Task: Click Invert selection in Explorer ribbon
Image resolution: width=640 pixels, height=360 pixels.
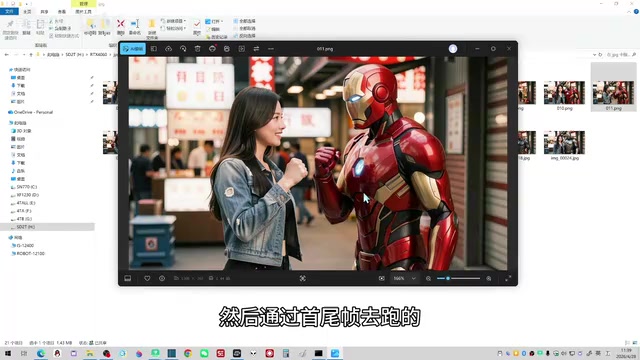Action: tap(244, 36)
